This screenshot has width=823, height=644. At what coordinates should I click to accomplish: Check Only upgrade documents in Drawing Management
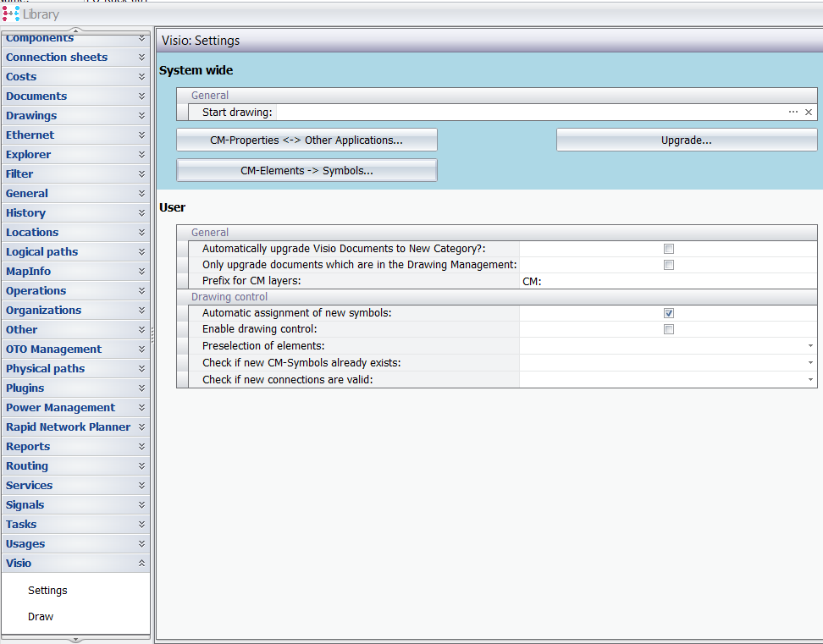668,265
